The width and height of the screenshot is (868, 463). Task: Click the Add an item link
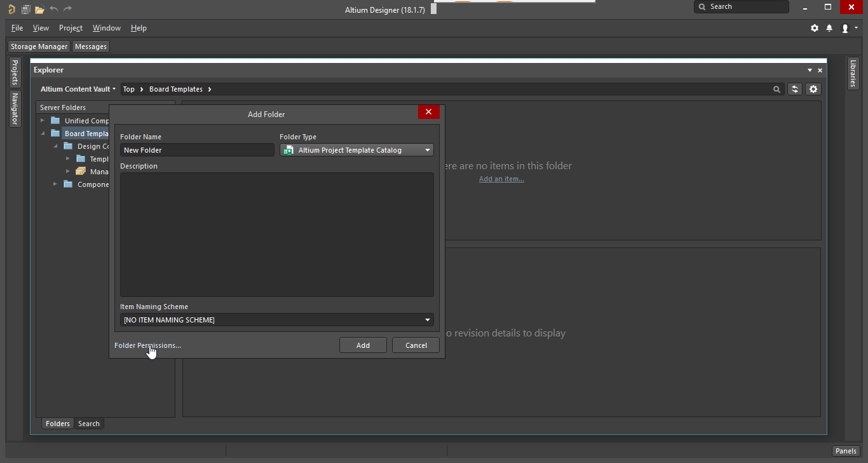(501, 179)
